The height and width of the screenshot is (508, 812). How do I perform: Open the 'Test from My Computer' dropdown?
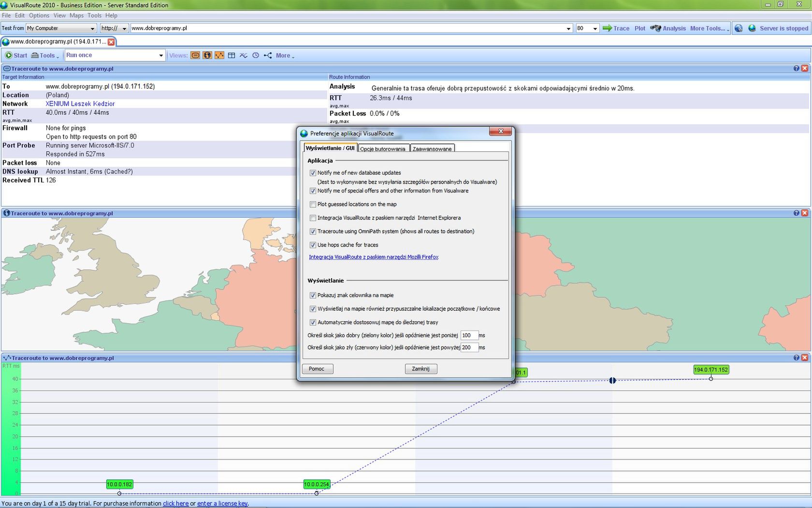tap(61, 28)
